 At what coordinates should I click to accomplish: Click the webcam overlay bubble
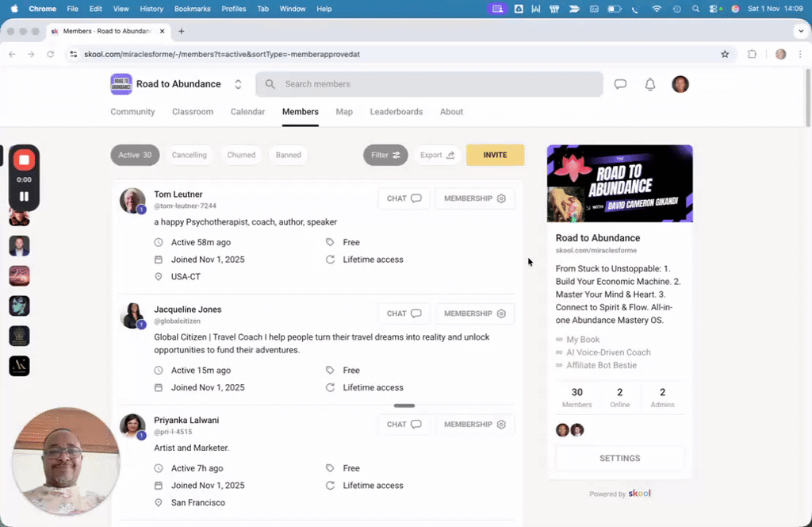[x=66, y=461]
